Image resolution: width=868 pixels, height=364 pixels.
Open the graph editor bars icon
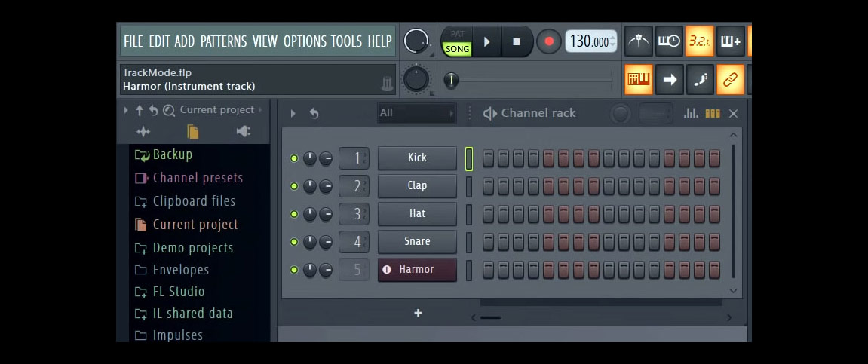[x=691, y=113]
